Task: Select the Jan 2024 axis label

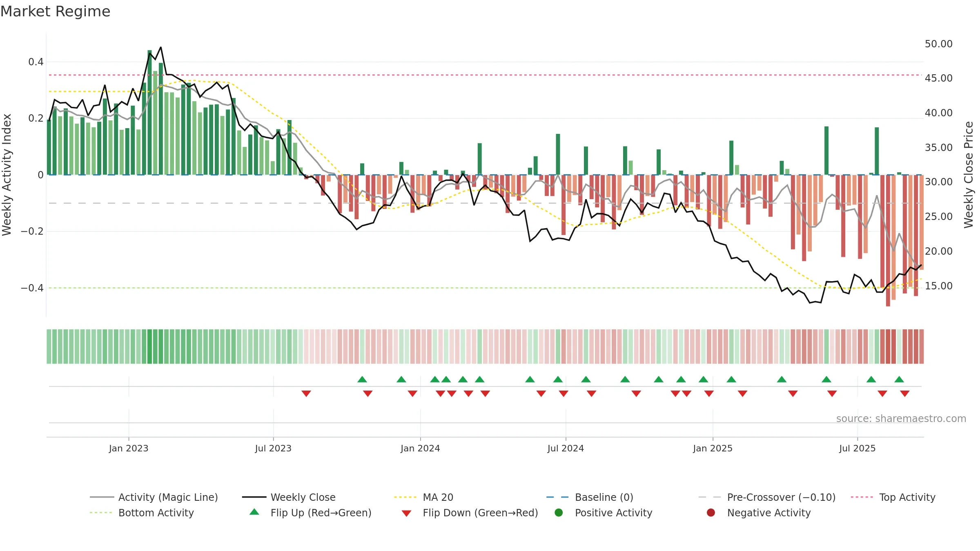Action: click(420, 448)
